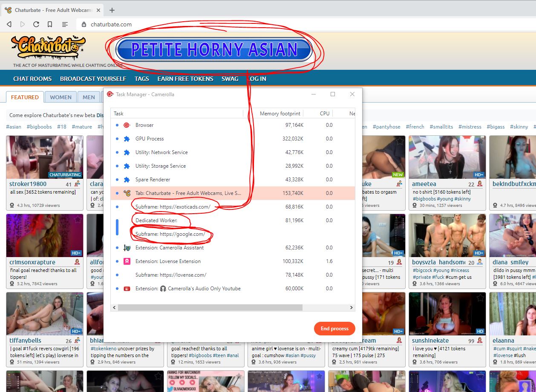Screen dimensions: 536x392
Task: Open the stroker19800 username link
Action: [28, 184]
